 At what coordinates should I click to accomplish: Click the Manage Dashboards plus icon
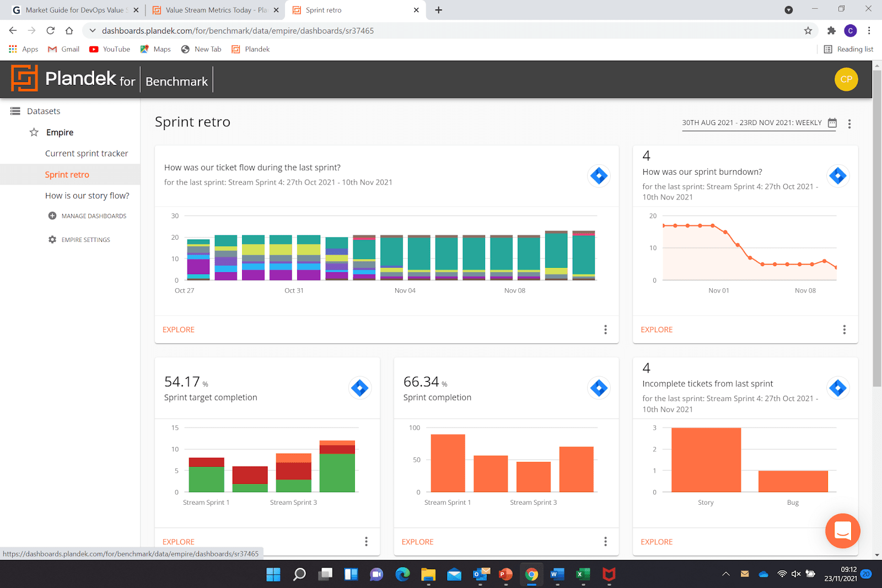51,215
